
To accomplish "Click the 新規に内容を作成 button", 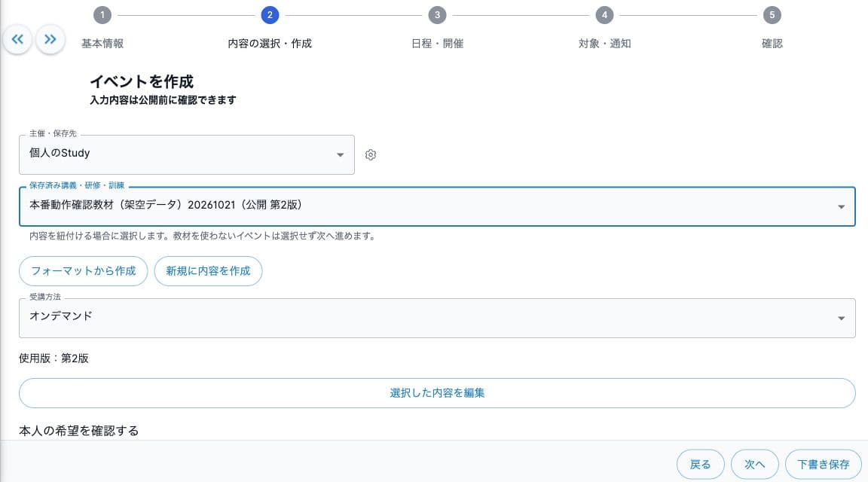I will point(208,271).
